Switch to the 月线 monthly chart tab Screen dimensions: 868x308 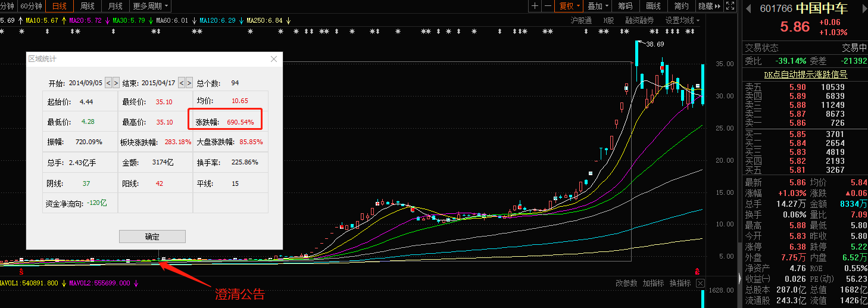[x=115, y=6]
